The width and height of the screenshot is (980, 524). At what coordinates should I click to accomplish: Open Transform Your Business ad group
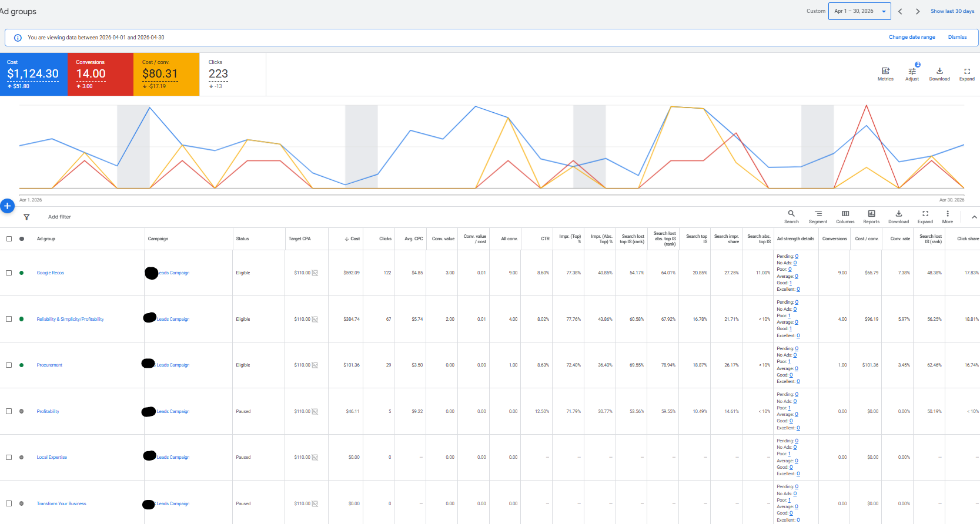click(61, 503)
